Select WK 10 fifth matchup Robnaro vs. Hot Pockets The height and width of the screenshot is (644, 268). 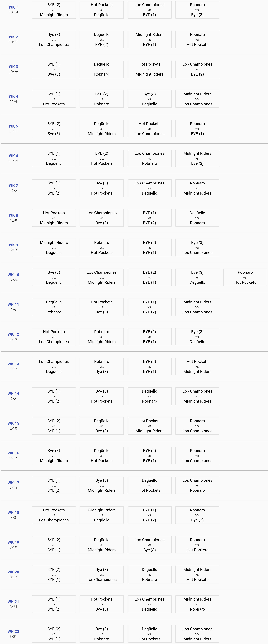pos(245,277)
